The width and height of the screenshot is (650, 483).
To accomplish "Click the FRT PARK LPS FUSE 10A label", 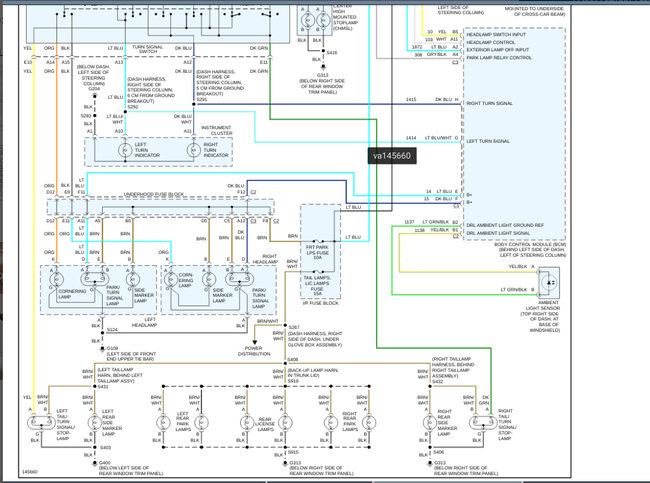I will click(318, 252).
